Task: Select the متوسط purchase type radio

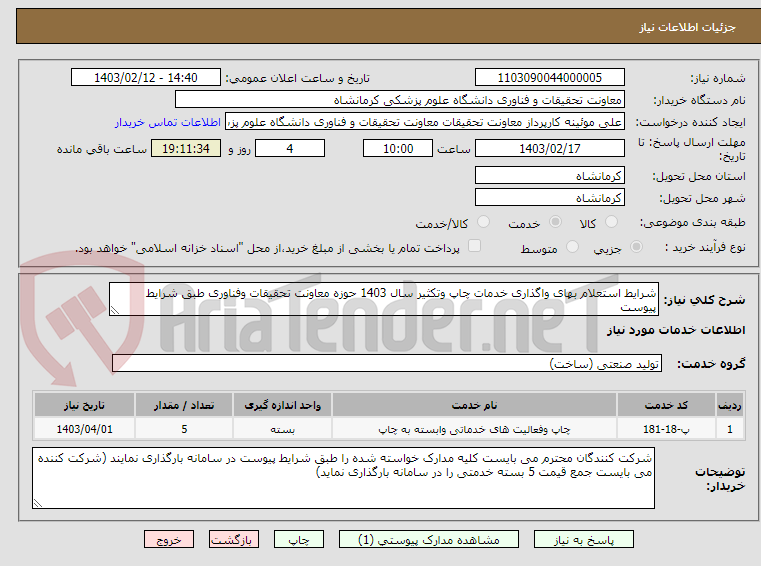Action: click(x=572, y=247)
